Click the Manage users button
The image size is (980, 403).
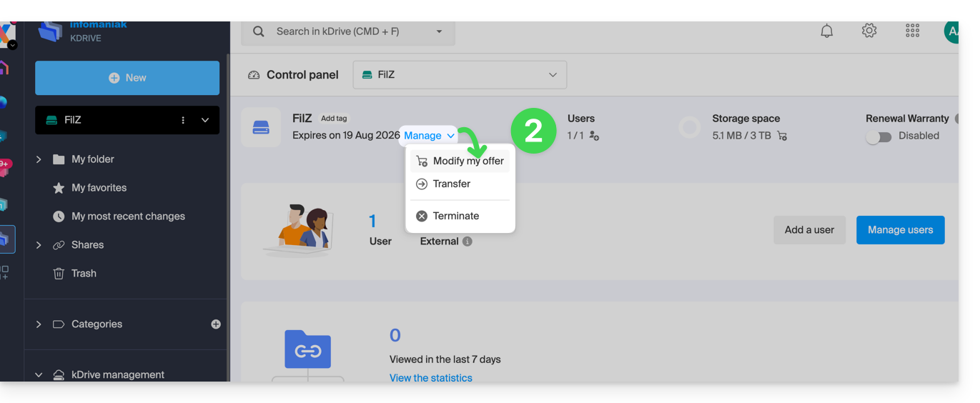coord(900,230)
